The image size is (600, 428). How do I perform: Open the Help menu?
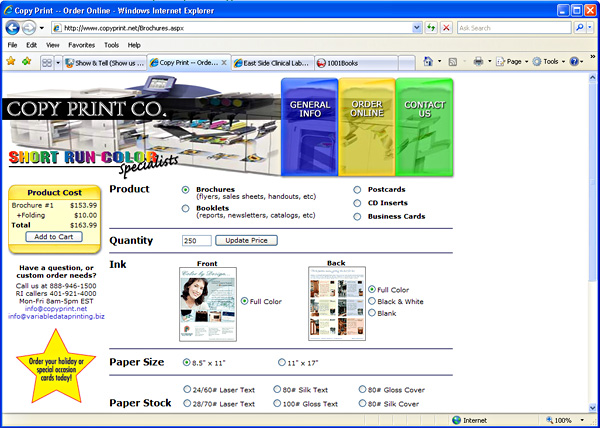134,45
